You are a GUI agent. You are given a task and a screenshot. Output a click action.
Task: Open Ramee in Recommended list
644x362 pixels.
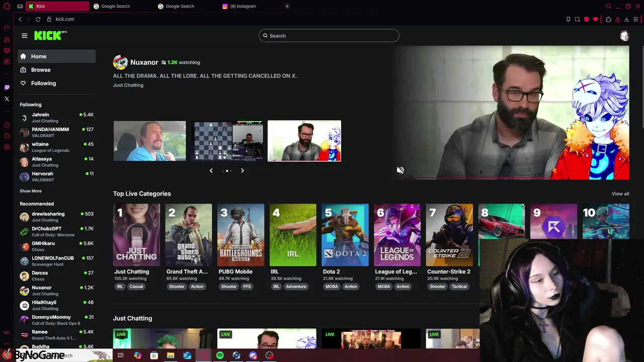coord(56,335)
